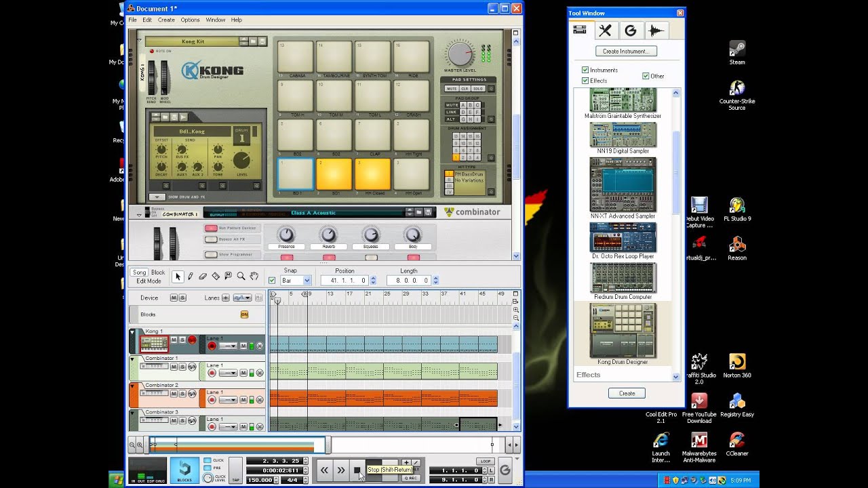Screen dimensions: 868x488
Task: Click Create Instrument button
Action: (x=626, y=51)
